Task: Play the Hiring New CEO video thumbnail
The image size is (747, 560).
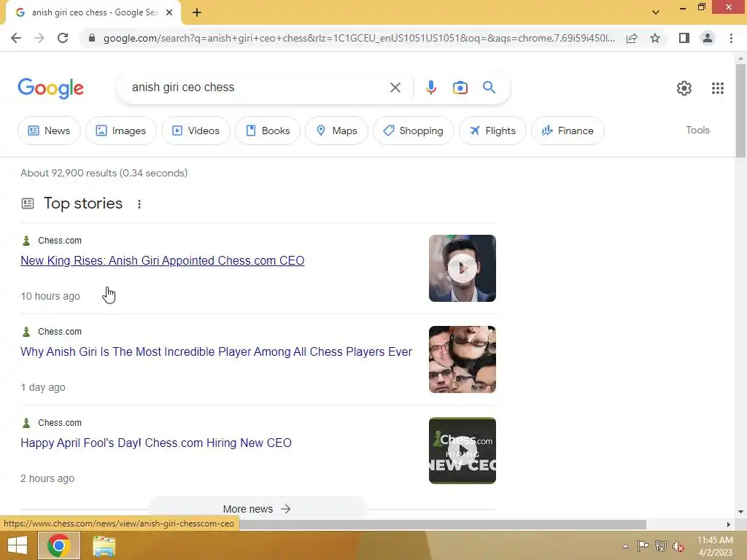Action: 462,451
